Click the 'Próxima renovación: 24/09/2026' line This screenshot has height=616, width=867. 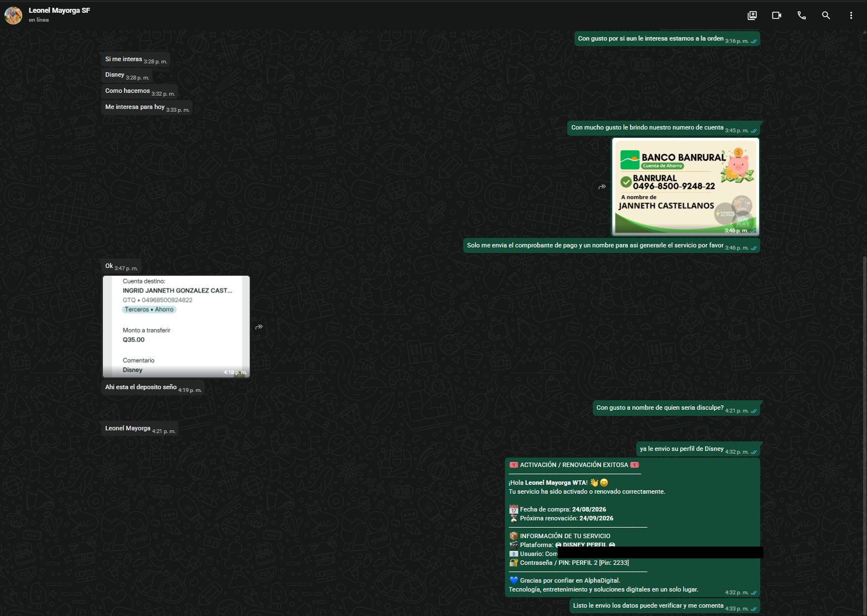(x=561, y=518)
